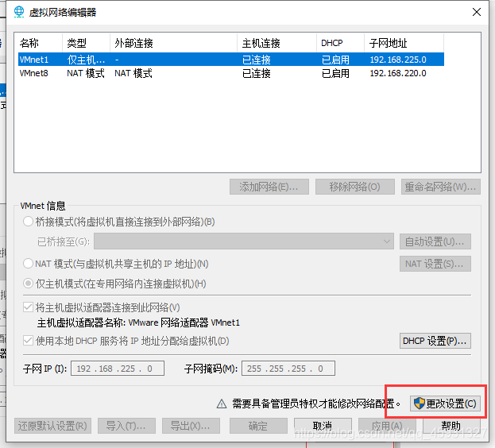Click the 应用(A) button
Screen dimensions: 495x448
point(387,426)
